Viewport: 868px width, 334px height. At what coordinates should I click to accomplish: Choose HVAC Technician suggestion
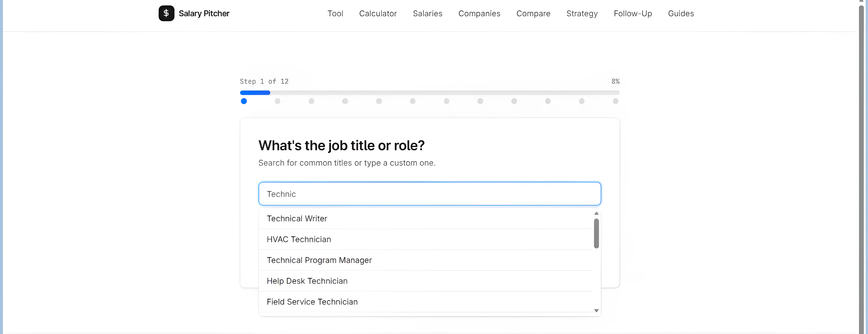(425, 240)
